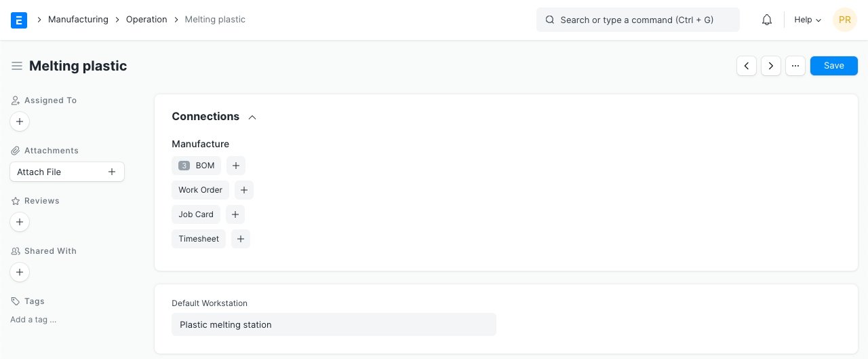Create new BOM plus icon
The image size is (868, 359).
(x=236, y=166)
